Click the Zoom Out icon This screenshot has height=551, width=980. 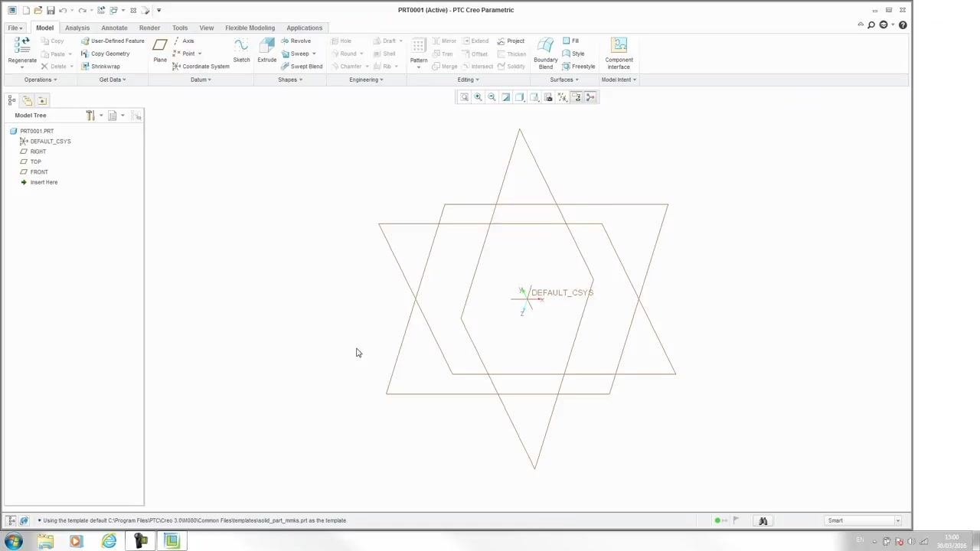[x=492, y=97]
